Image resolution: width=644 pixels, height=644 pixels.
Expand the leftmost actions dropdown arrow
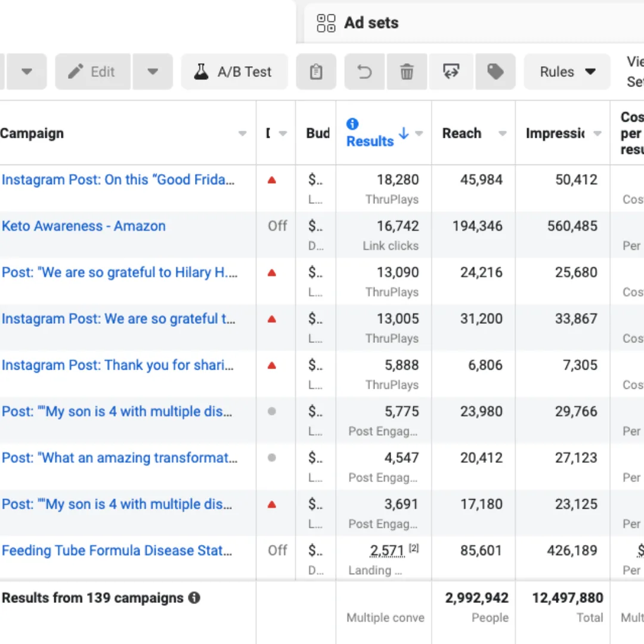(x=26, y=72)
